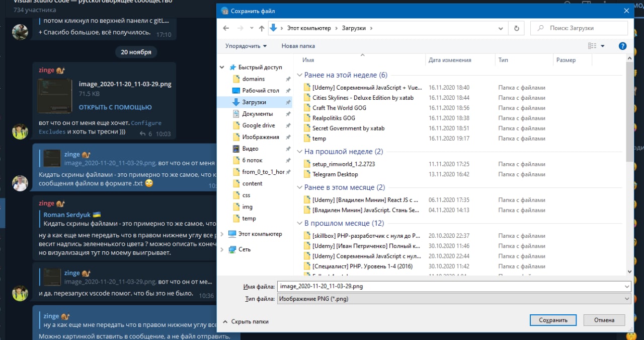Select the temp folder in the sidebar

[249, 218]
